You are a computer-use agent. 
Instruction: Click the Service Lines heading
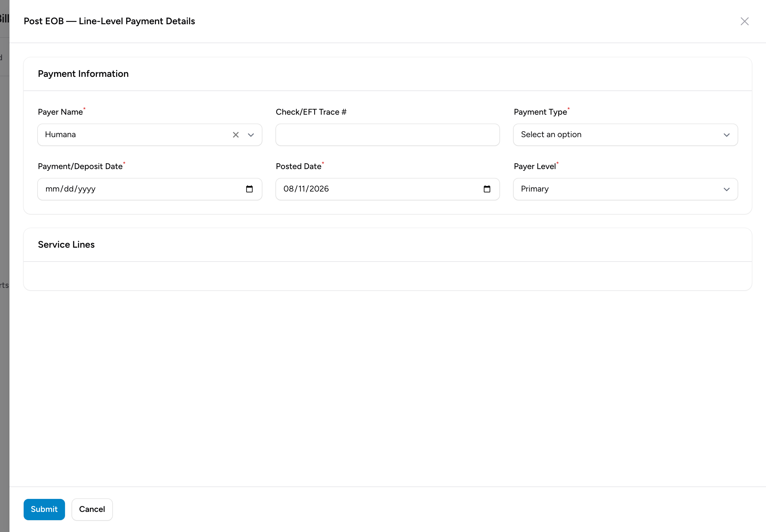pyautogui.click(x=66, y=245)
